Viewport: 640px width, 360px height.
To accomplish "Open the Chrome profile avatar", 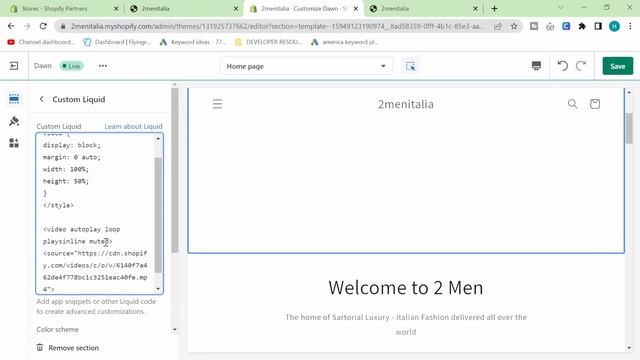I will coord(614,26).
